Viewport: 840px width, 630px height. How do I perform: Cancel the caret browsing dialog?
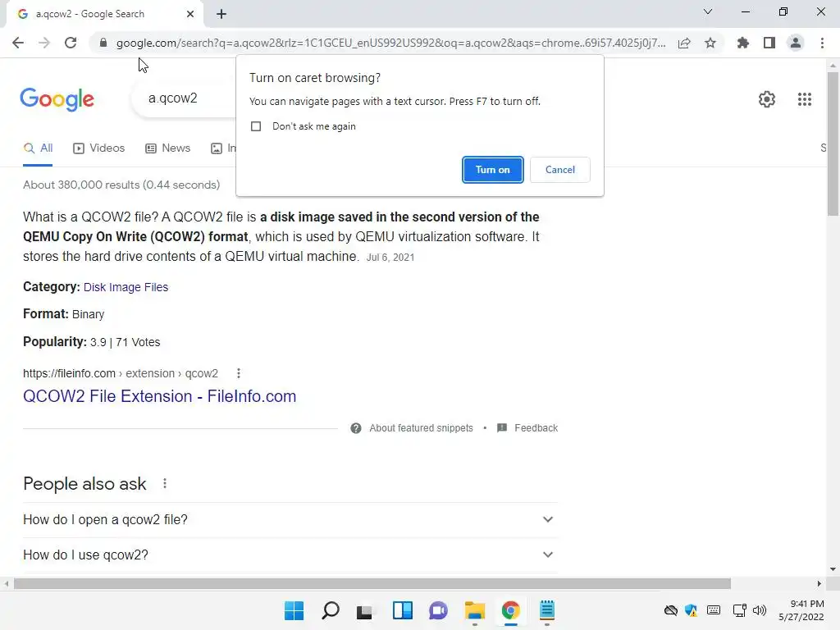click(559, 170)
